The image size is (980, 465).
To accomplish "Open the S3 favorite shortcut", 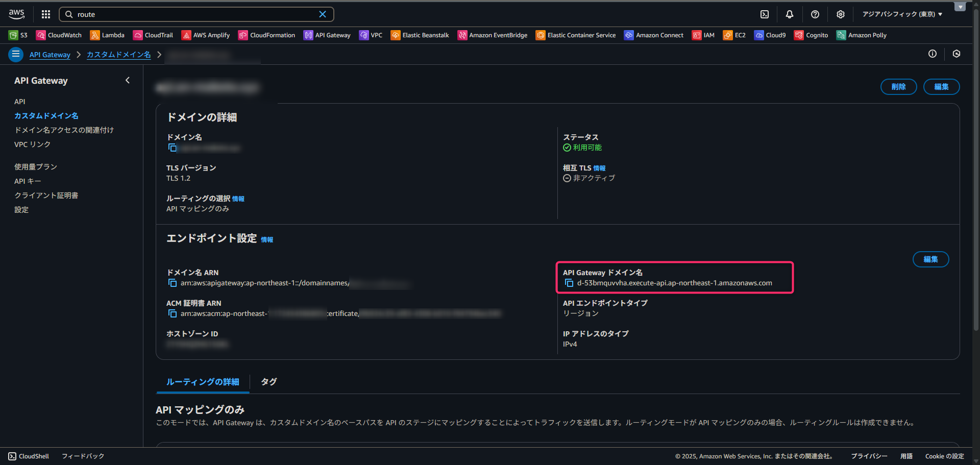I will (18, 35).
